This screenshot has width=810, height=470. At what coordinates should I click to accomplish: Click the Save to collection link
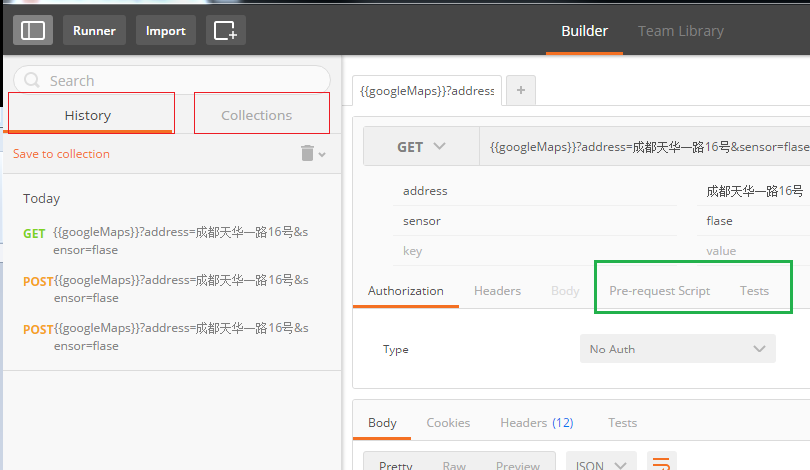pyautogui.click(x=61, y=154)
